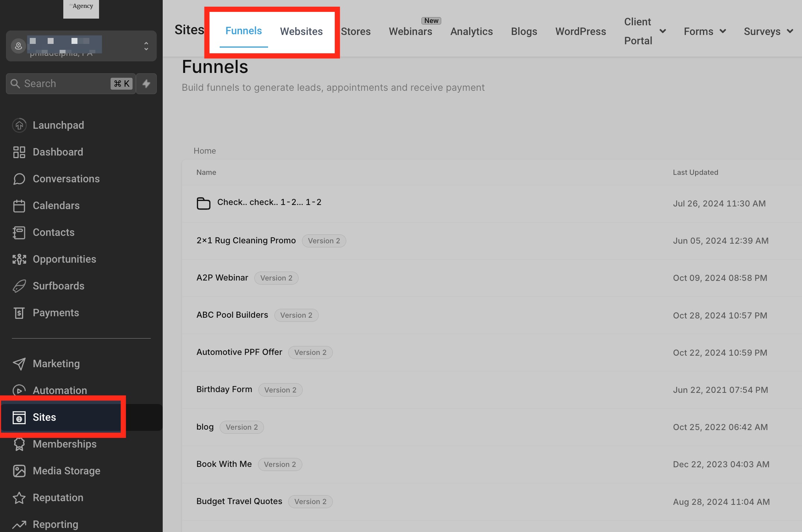Switch to the Websites tab

click(x=301, y=31)
